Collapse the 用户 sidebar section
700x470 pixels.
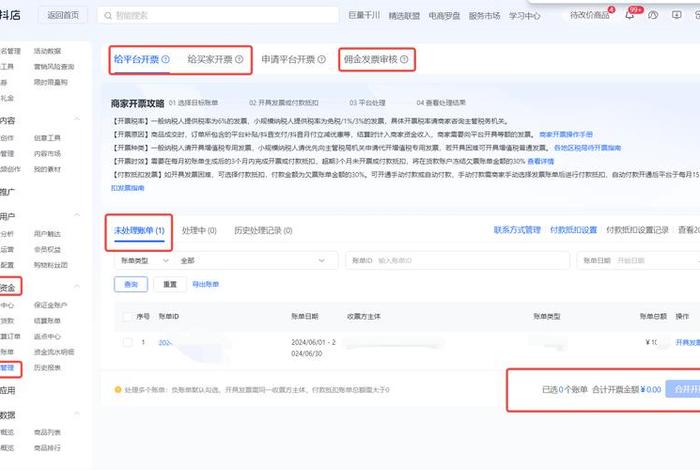(77, 215)
